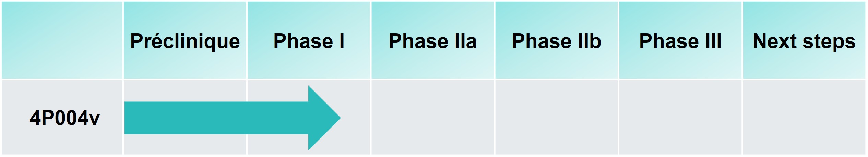Click the teal arrow's shaft under Préclinique

[185, 118]
